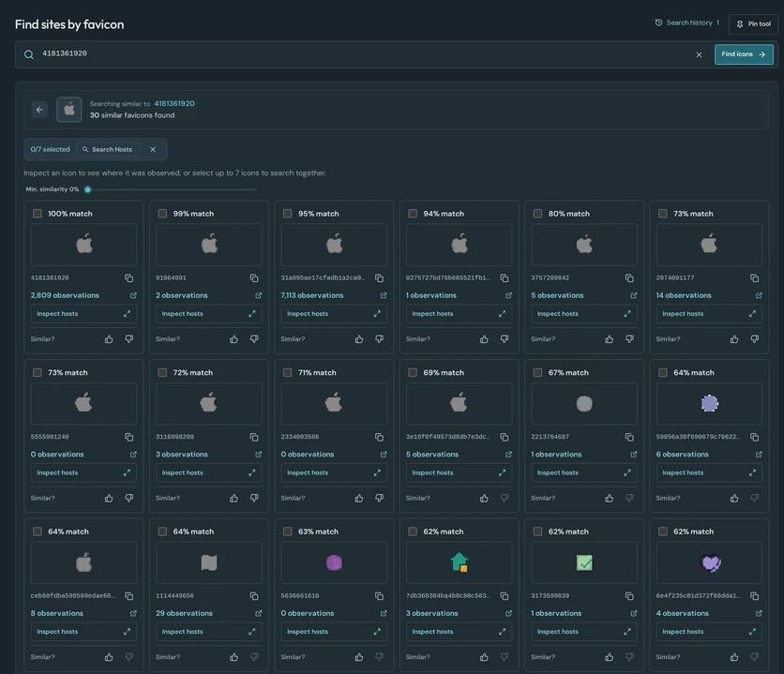
Task: Expand Inspect hosts for 4181361920
Action: click(83, 314)
